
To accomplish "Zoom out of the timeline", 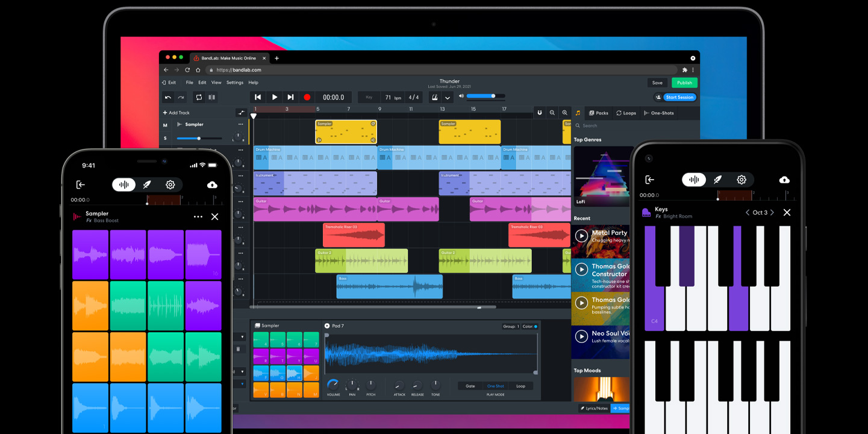I will coord(552,113).
